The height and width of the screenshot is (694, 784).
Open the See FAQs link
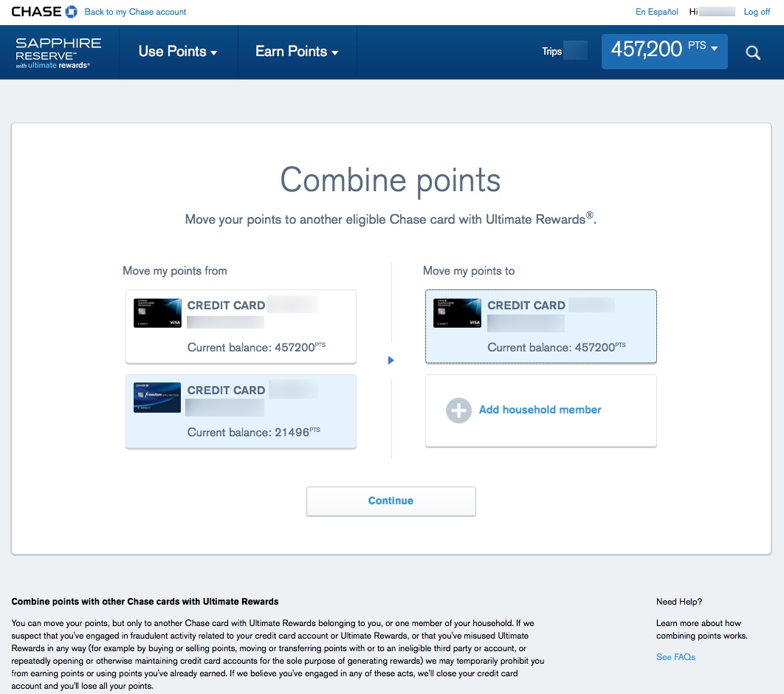click(675, 657)
